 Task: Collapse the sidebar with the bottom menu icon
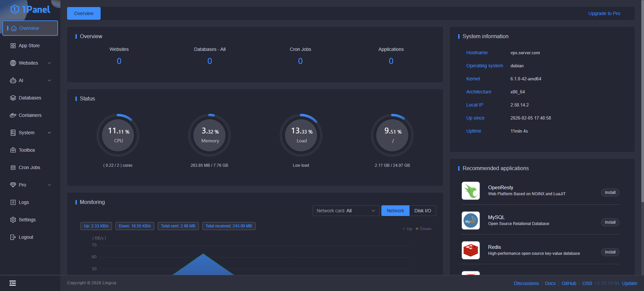coord(13,283)
